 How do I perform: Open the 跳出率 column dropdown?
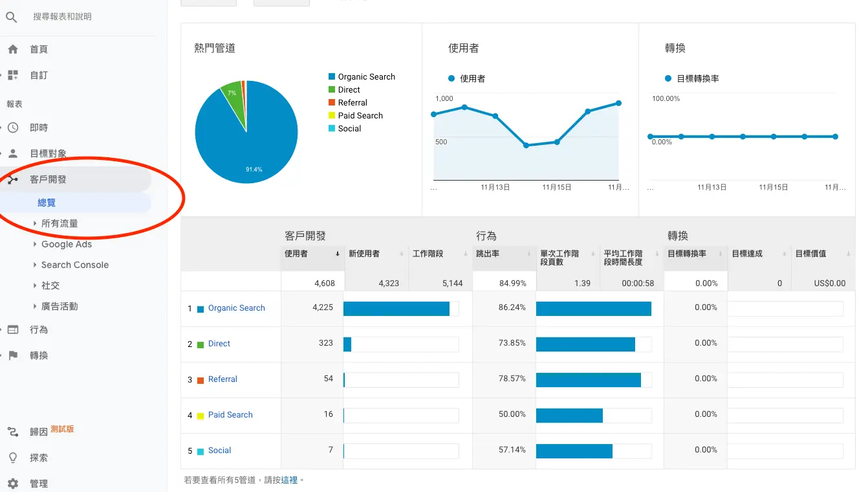(x=530, y=254)
